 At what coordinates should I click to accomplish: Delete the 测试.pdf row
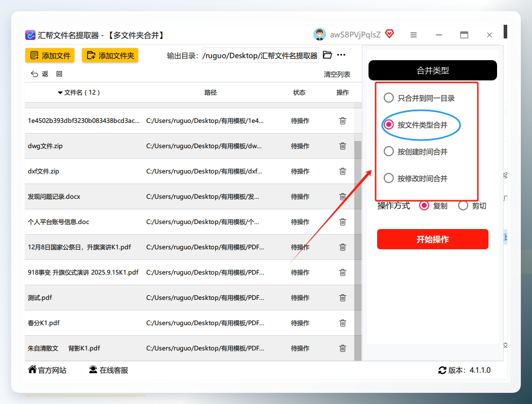(343, 298)
